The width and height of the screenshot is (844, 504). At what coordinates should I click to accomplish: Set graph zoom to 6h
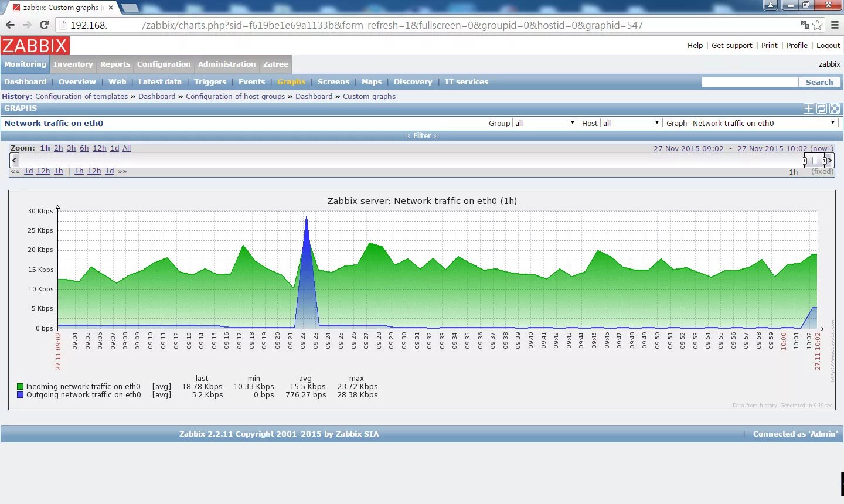click(84, 148)
